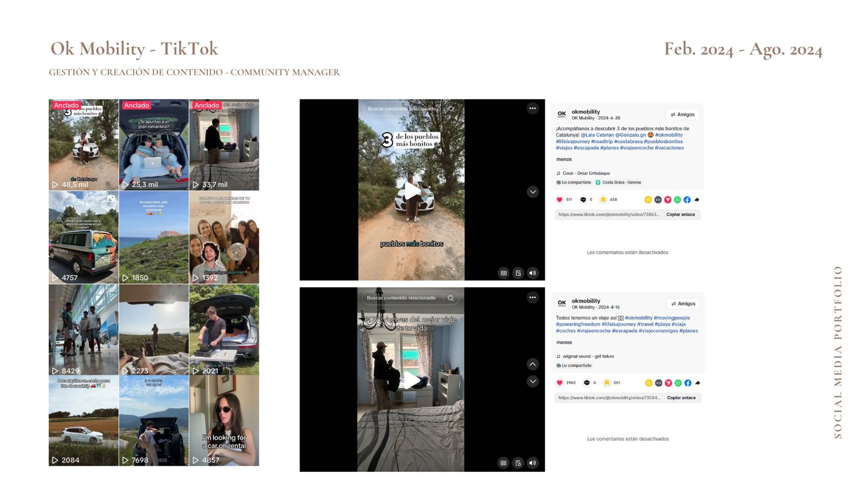Get embed code for 2024-6-30 post
Screen dimensions: 868x488
point(658,200)
